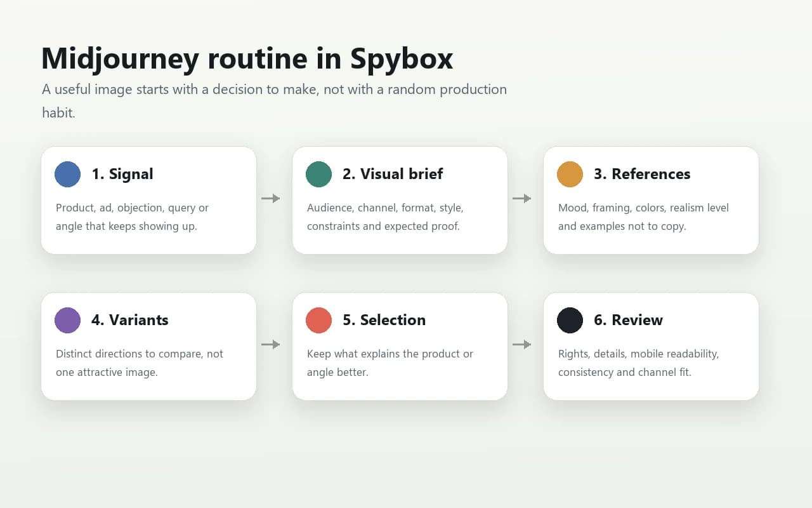Viewport: 812px width, 508px height.
Task: Select the "4. Variants" heading
Action: (x=130, y=320)
